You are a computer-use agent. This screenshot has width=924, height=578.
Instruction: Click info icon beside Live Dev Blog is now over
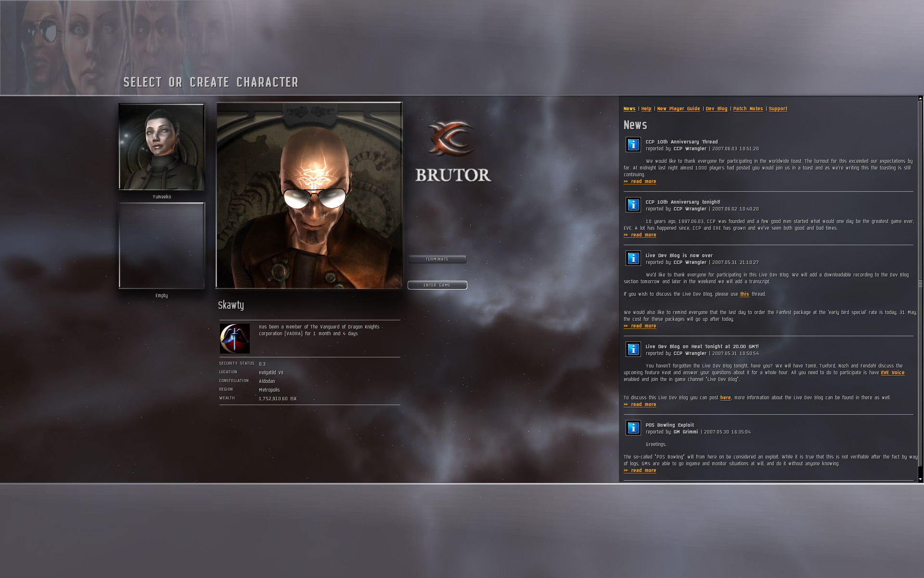pos(633,258)
